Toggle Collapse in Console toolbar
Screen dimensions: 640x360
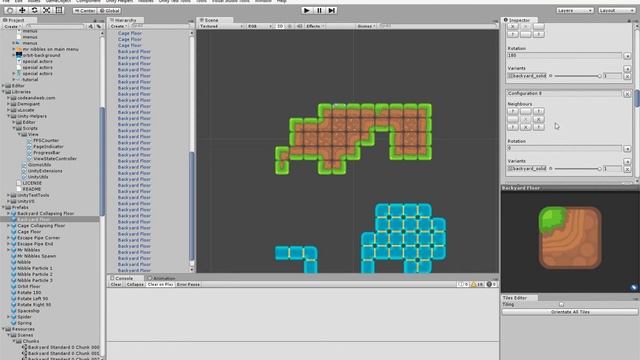pos(135,284)
